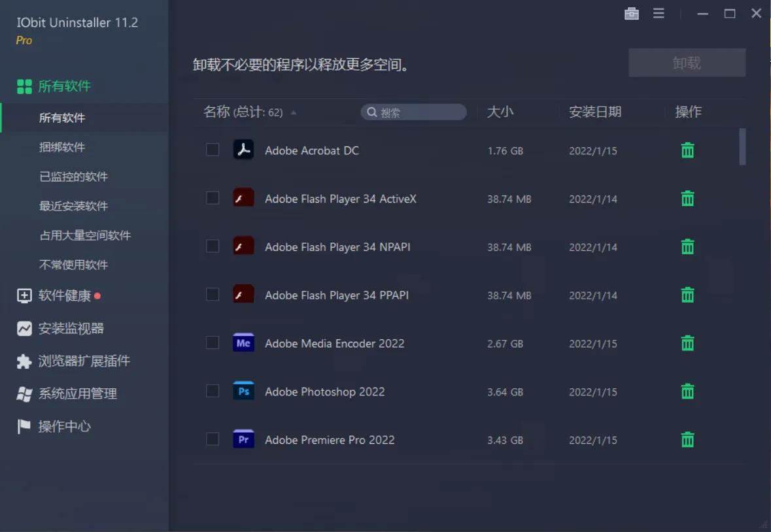
Task: Toggle the name column sort arrow
Action: point(293,112)
